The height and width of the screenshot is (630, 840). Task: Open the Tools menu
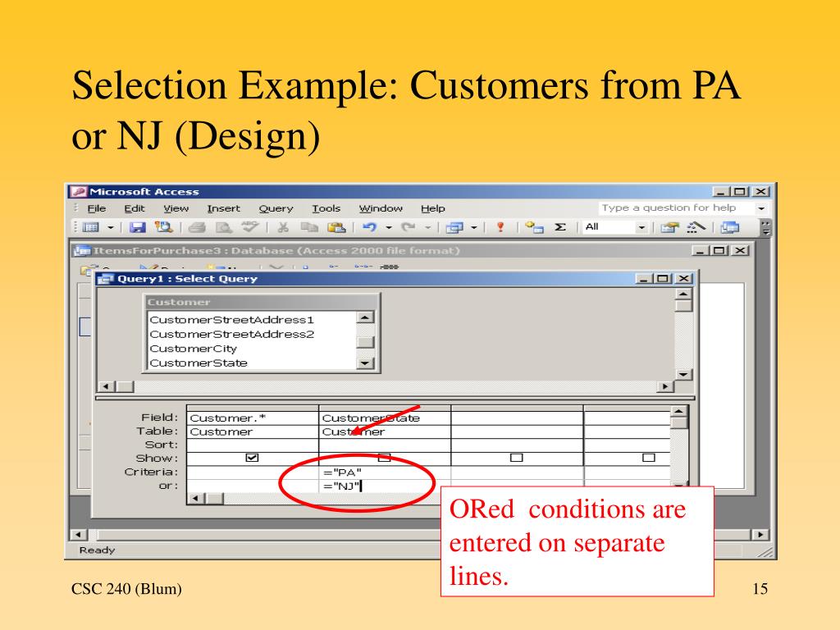pyautogui.click(x=326, y=208)
